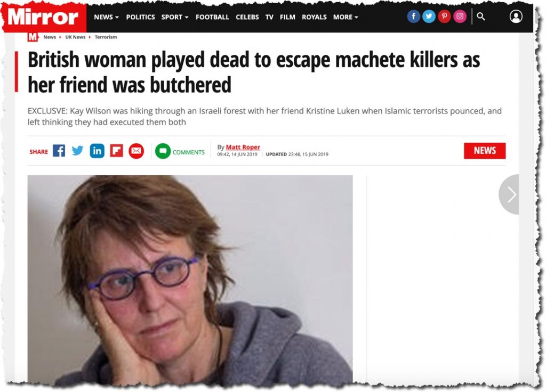Click the Terrorism breadcrumb link

(106, 37)
